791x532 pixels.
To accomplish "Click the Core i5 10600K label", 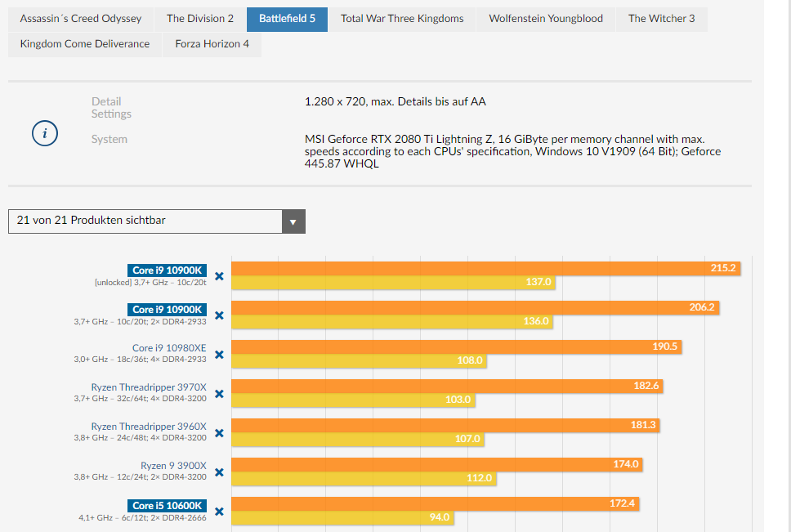I will 167,505.
